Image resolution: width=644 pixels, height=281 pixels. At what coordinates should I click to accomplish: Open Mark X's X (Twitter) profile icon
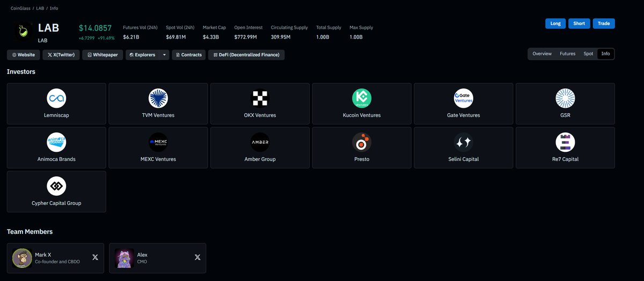click(95, 257)
